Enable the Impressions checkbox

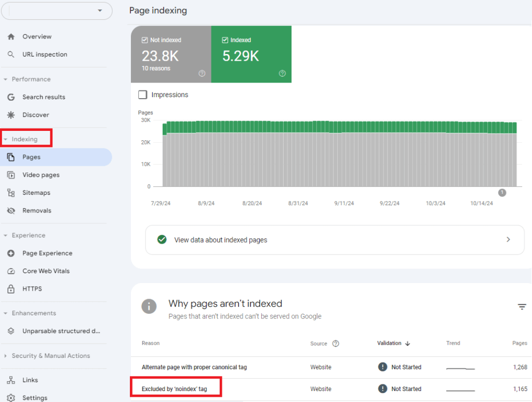(x=142, y=95)
